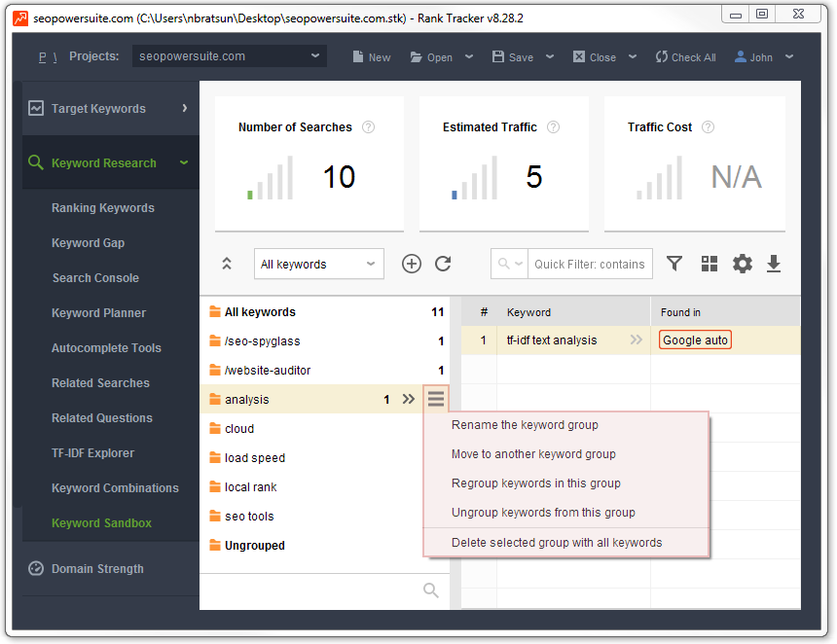Click the New project button
This screenshot has height=644, width=837.
[x=372, y=57]
